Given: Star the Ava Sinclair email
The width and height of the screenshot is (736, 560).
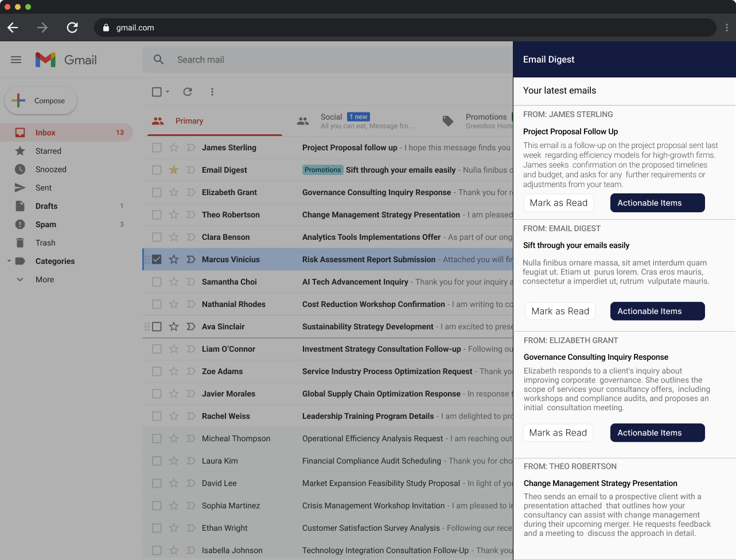Looking at the screenshot, I should coord(174,326).
